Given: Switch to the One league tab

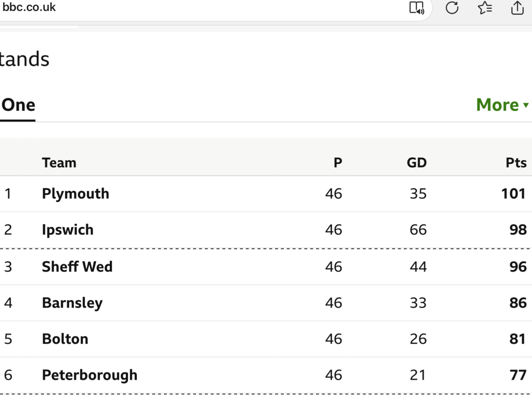Looking at the screenshot, I should (18, 105).
